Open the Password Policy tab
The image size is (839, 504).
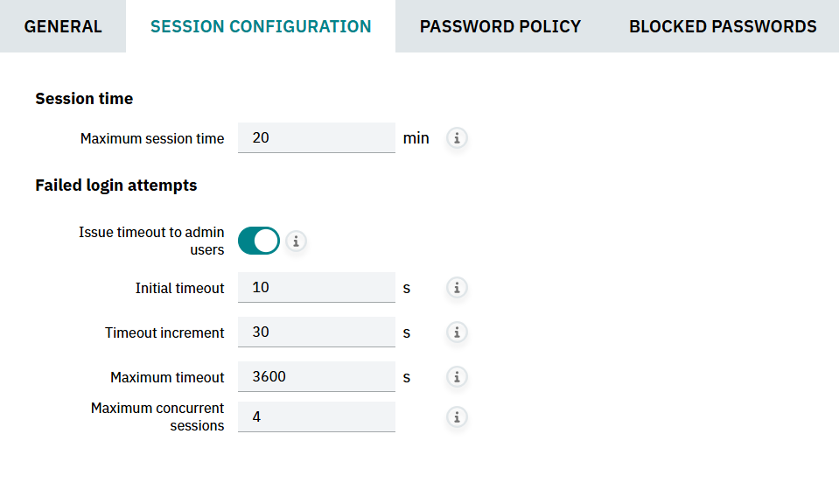tap(500, 26)
